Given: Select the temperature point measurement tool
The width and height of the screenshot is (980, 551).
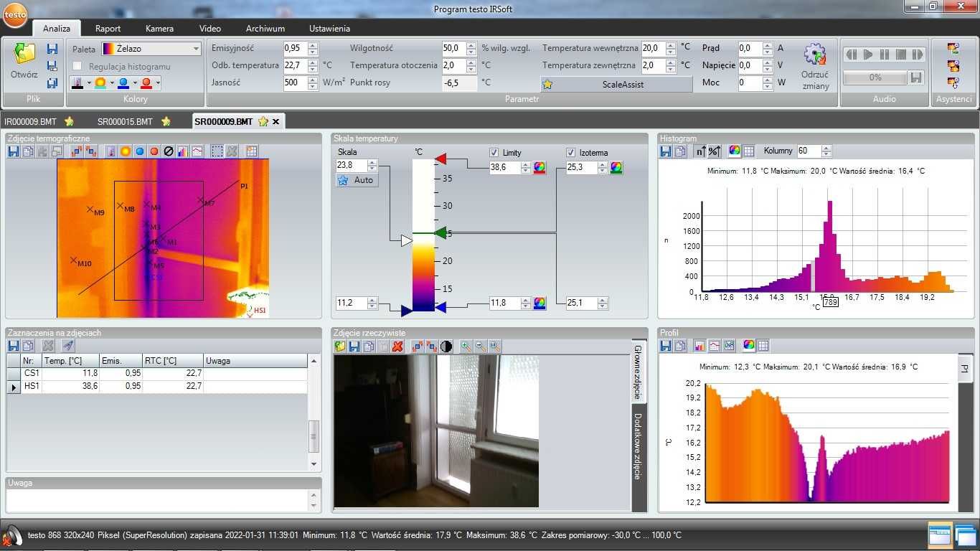Looking at the screenshot, I should coord(111,151).
